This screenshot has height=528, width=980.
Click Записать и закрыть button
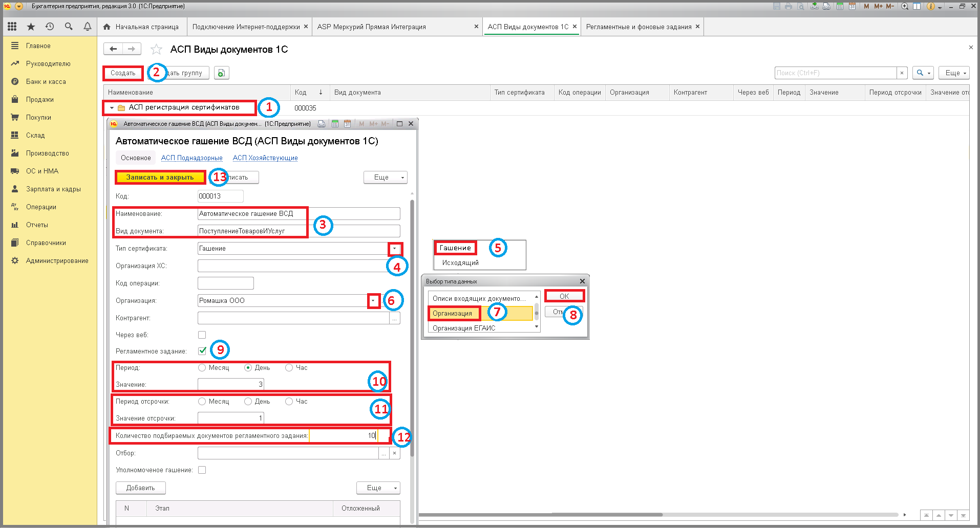point(160,177)
